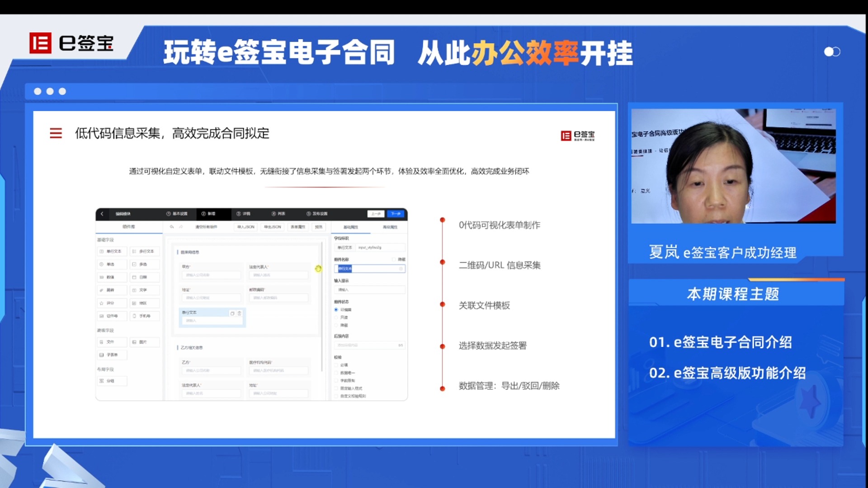The image size is (868, 488).
Task: Select the 文字 component in 组件库
Action: (144, 290)
